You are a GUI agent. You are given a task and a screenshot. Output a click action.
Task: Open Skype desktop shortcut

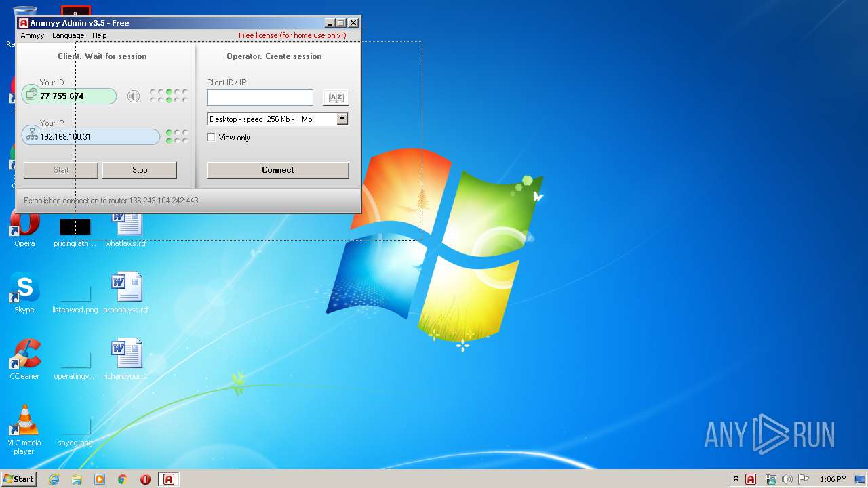tap(24, 293)
